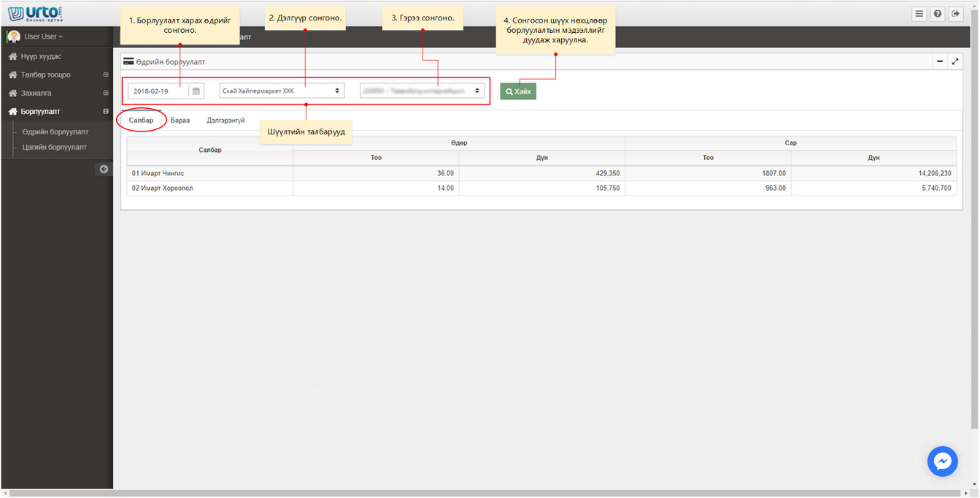Click the cell value 36.00
980x498 pixels.
point(445,173)
